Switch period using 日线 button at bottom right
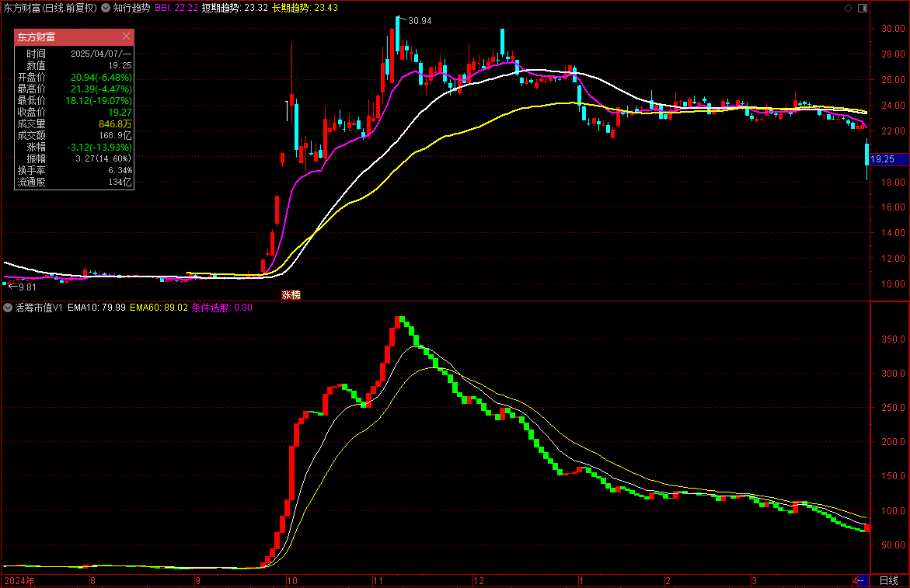 point(888,580)
